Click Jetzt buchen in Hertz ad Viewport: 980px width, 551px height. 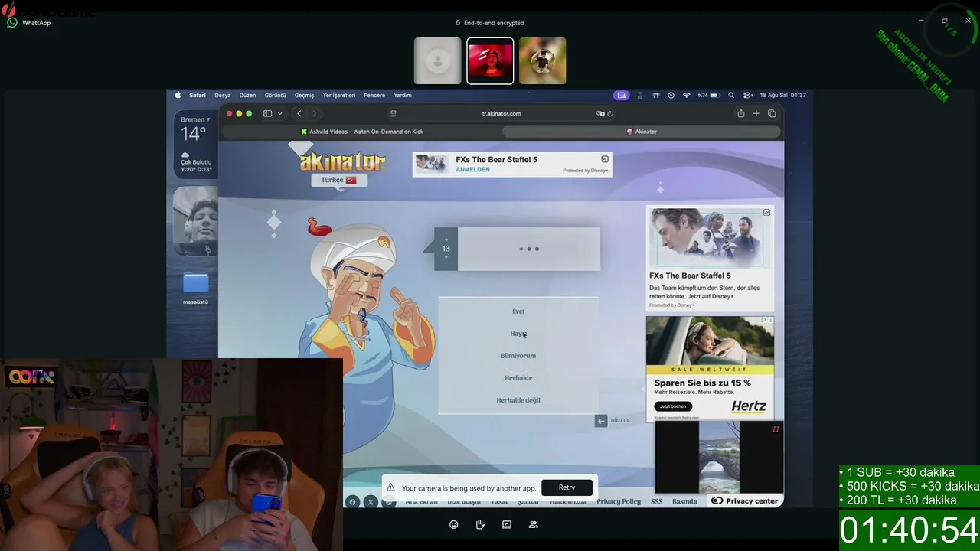click(673, 406)
